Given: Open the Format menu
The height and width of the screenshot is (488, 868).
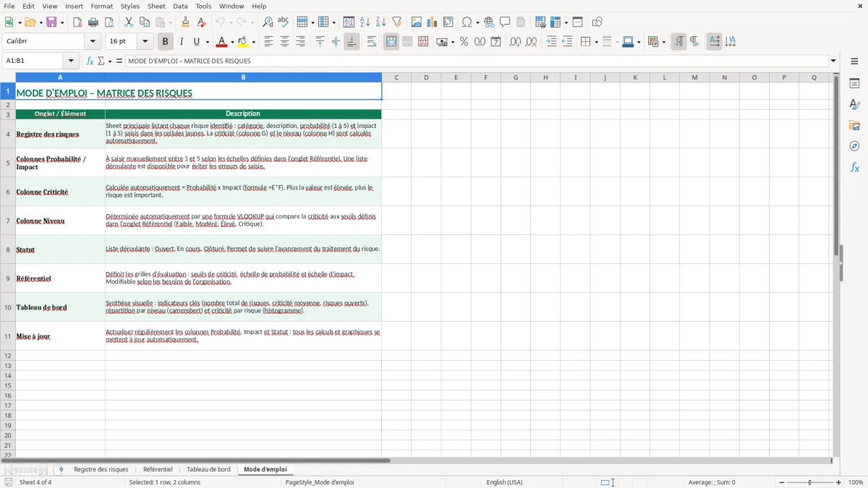Looking at the screenshot, I should tap(101, 7).
